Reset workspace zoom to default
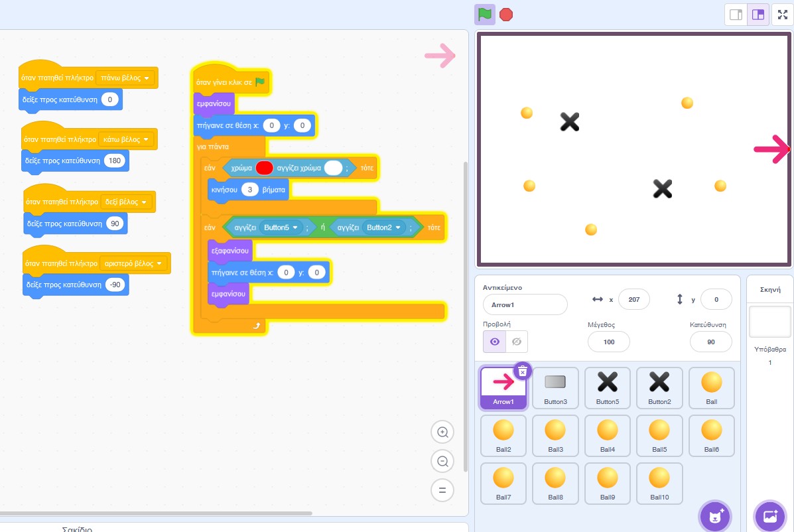Viewport: 794px width, 532px height. 442,490
